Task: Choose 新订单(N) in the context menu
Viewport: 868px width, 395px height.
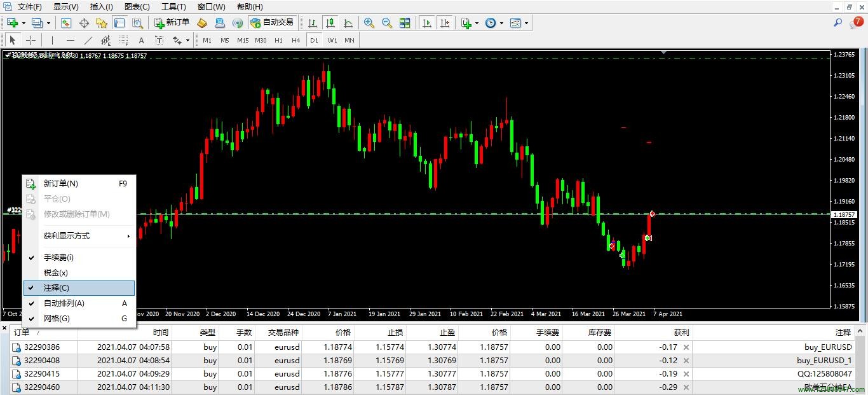Action: (x=79, y=184)
